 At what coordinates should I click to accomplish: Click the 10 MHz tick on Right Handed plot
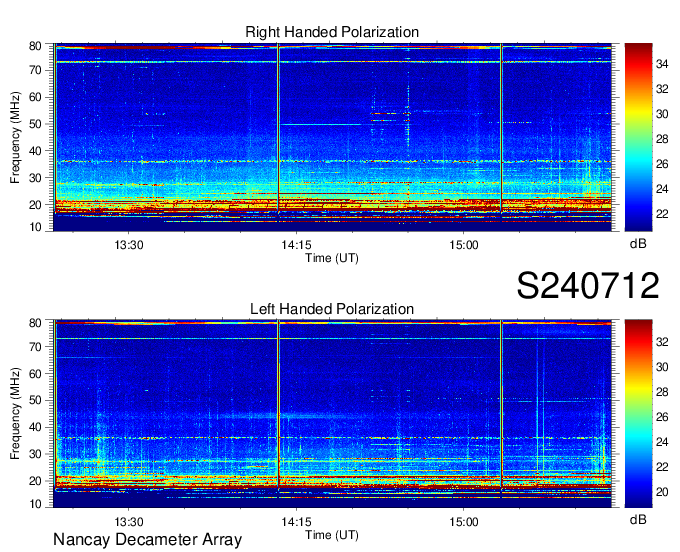coord(35,227)
